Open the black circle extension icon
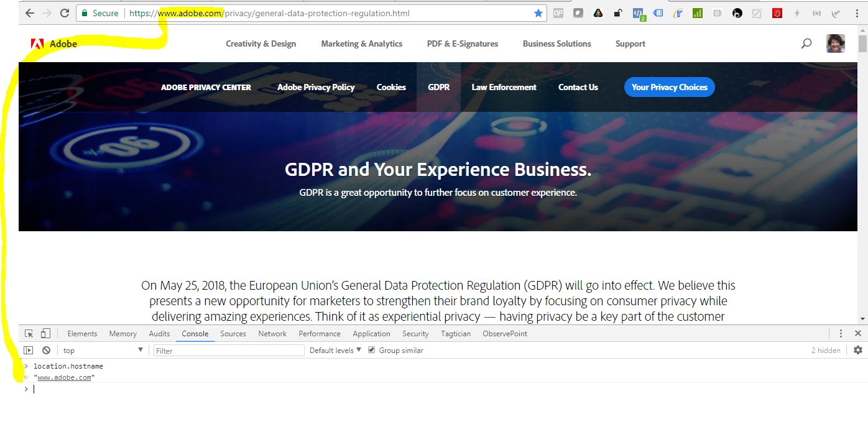This screenshot has height=432, width=868. pos(737,13)
